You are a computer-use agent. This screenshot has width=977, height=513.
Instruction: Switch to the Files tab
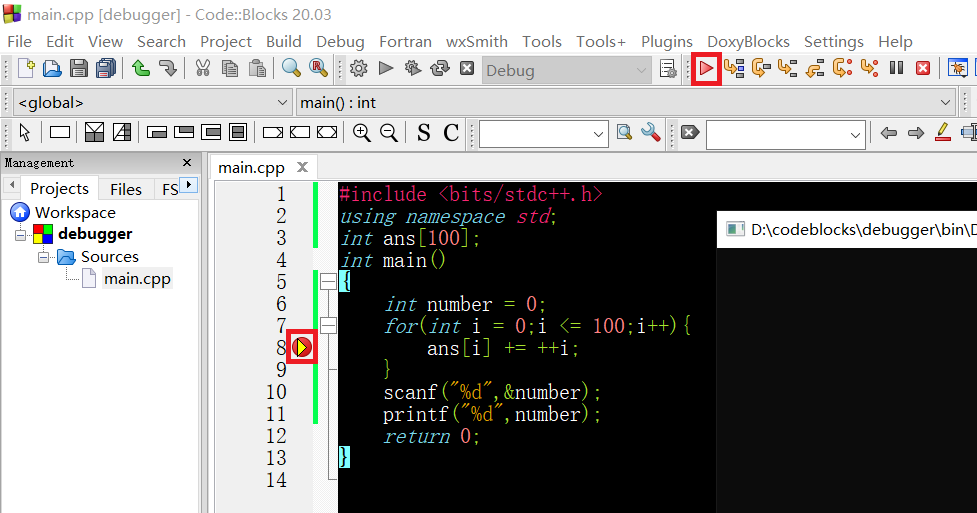tap(126, 189)
